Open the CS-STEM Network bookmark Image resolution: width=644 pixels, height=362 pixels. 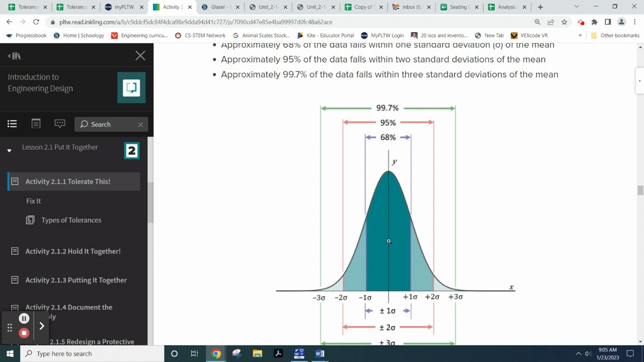coord(200,36)
